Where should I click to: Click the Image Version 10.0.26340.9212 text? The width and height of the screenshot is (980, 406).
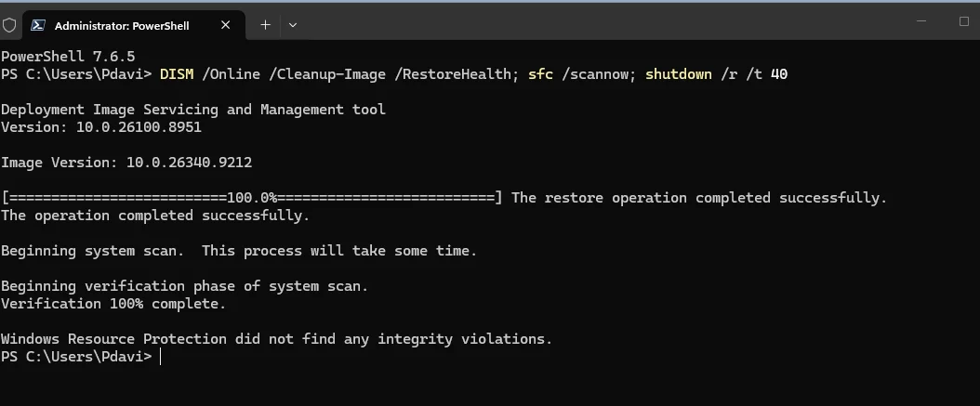point(126,163)
